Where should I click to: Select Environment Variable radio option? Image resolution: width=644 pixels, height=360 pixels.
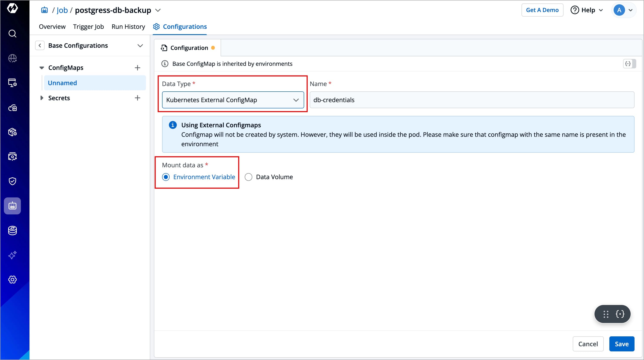pyautogui.click(x=166, y=177)
